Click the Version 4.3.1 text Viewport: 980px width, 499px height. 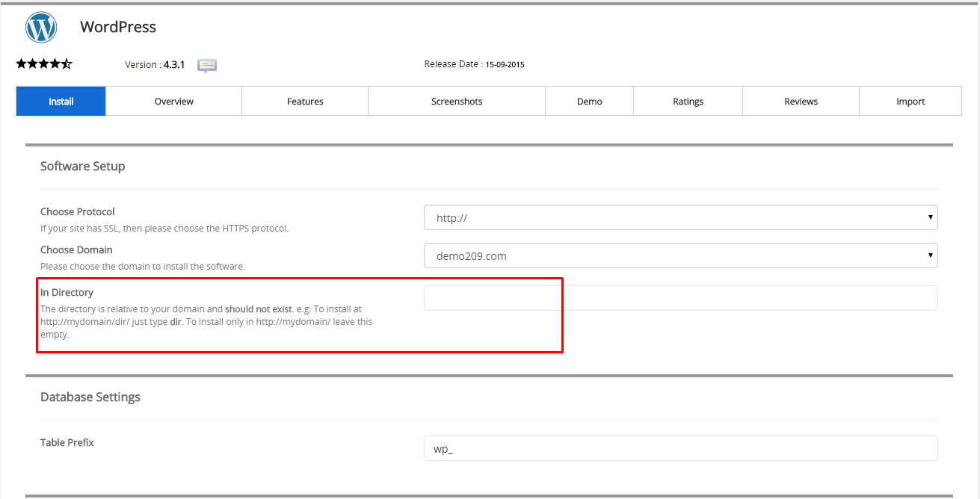155,65
